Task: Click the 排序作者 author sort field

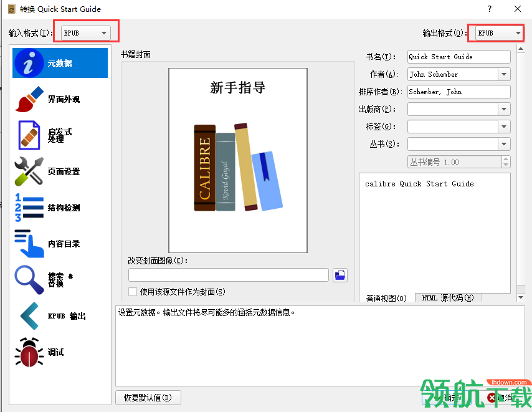Action: (x=458, y=92)
